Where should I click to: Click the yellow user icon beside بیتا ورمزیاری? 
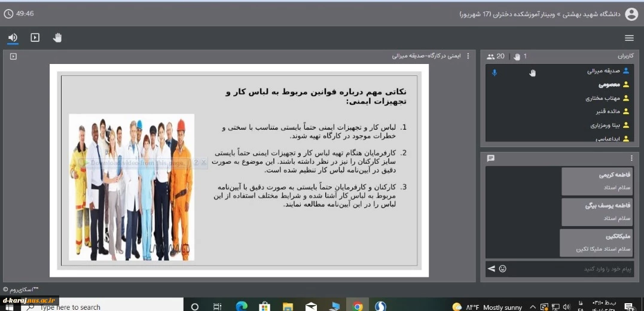click(x=626, y=125)
